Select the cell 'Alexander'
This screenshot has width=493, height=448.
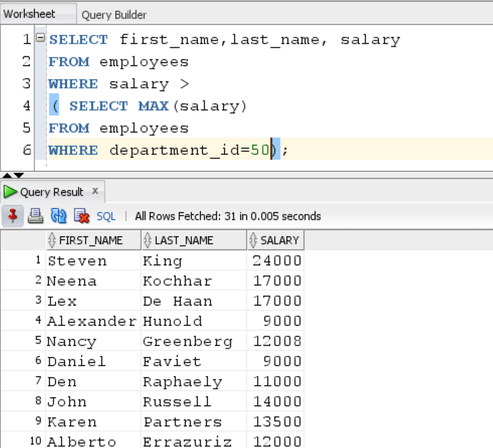click(x=93, y=321)
